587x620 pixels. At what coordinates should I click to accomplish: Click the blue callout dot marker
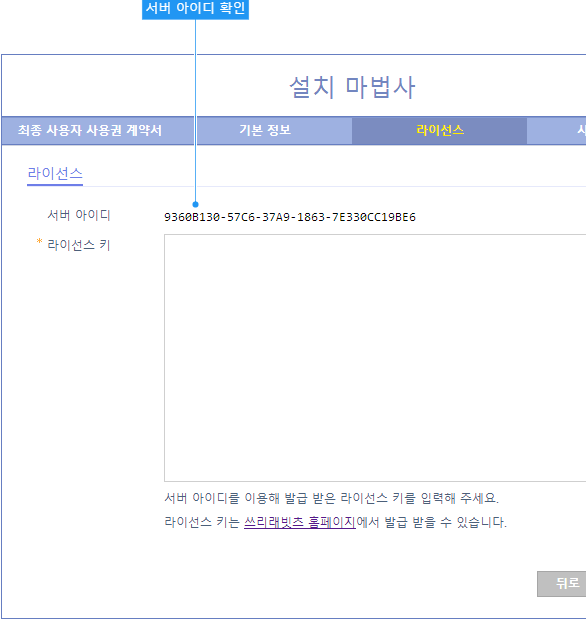pyautogui.click(x=195, y=204)
